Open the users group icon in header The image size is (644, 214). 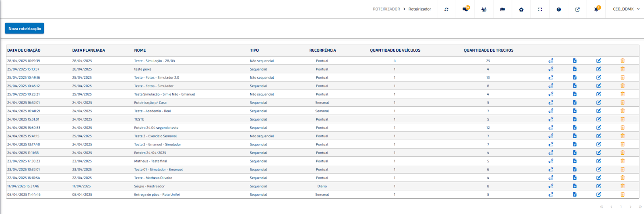click(x=484, y=9)
